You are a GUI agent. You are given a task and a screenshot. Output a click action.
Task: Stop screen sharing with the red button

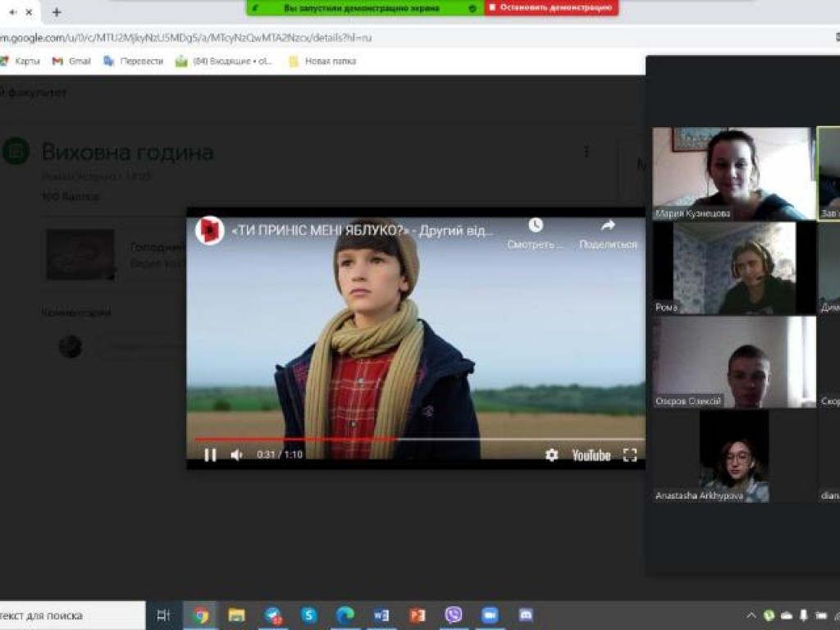[x=551, y=7]
